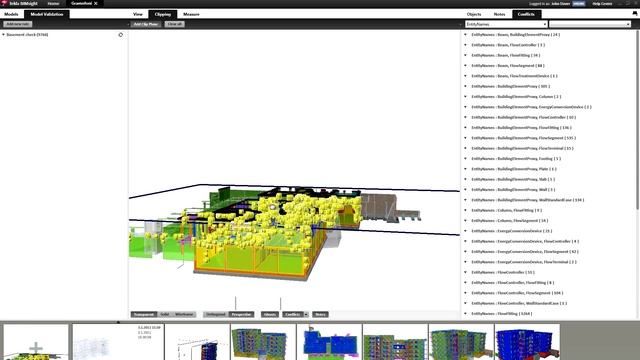Select BuildingElementProxy, Plate row

click(x=514, y=169)
